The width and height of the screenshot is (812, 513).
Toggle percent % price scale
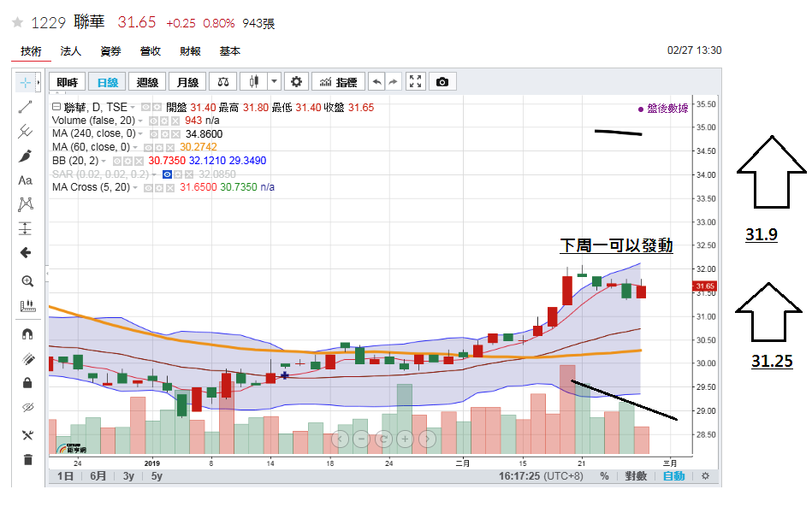(x=604, y=475)
